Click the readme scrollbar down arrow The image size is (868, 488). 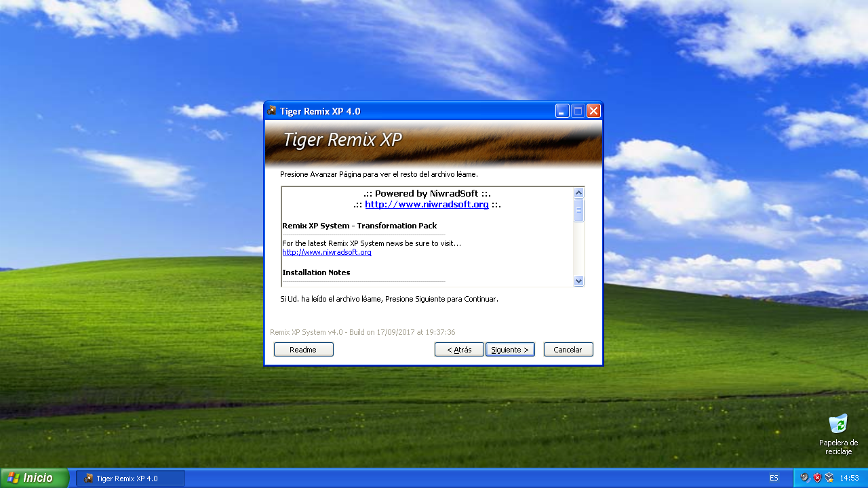point(578,281)
